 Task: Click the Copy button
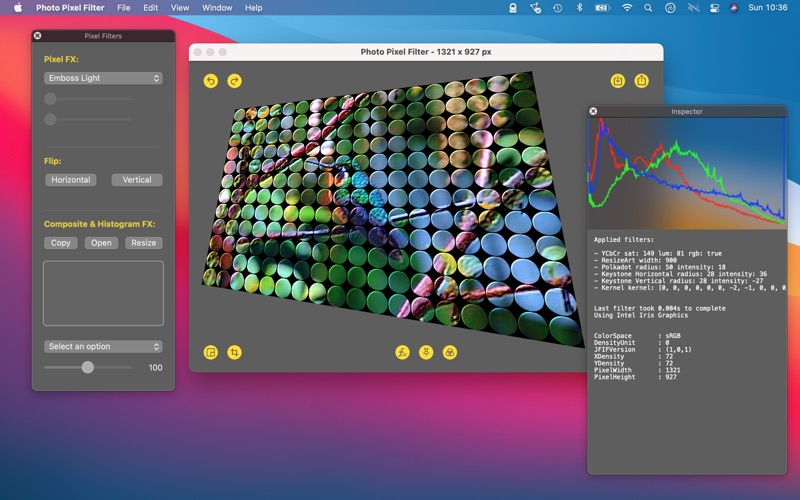pyautogui.click(x=61, y=243)
